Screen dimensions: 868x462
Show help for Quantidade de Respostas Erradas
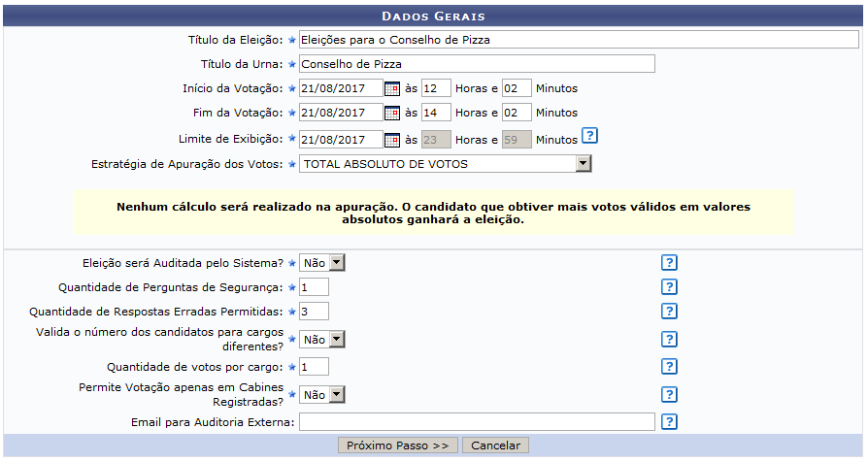click(x=668, y=311)
